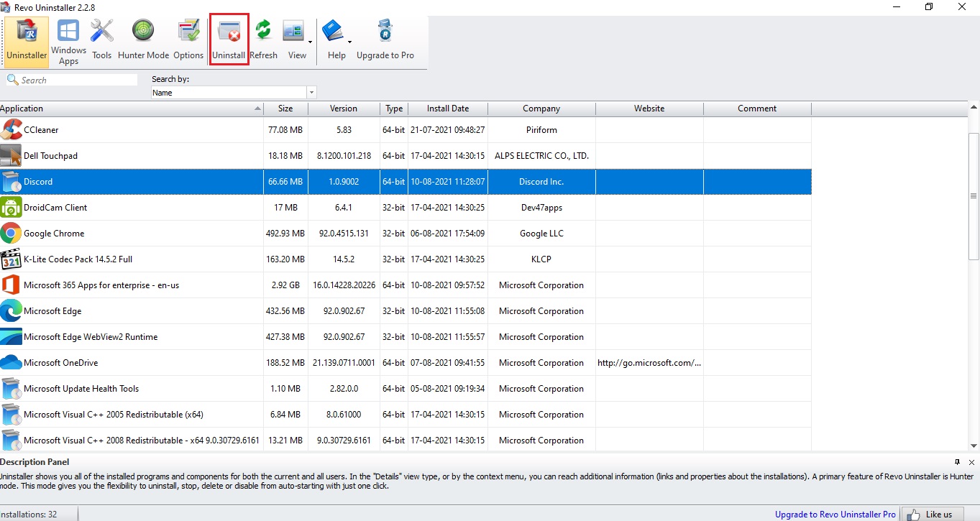Sort by Type column header
The height and width of the screenshot is (521, 980).
pos(394,109)
